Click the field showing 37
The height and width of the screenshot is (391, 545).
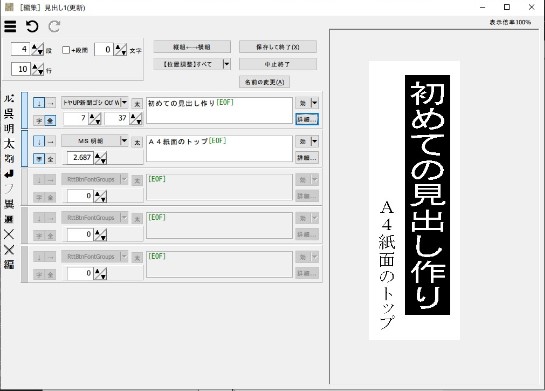point(117,119)
